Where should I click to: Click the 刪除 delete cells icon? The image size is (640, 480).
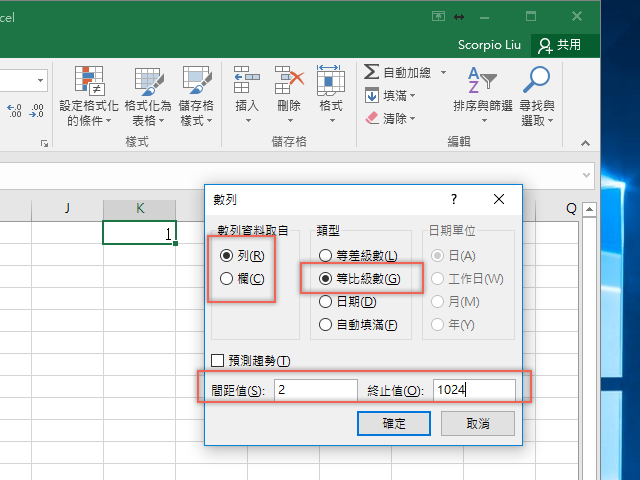tap(288, 80)
